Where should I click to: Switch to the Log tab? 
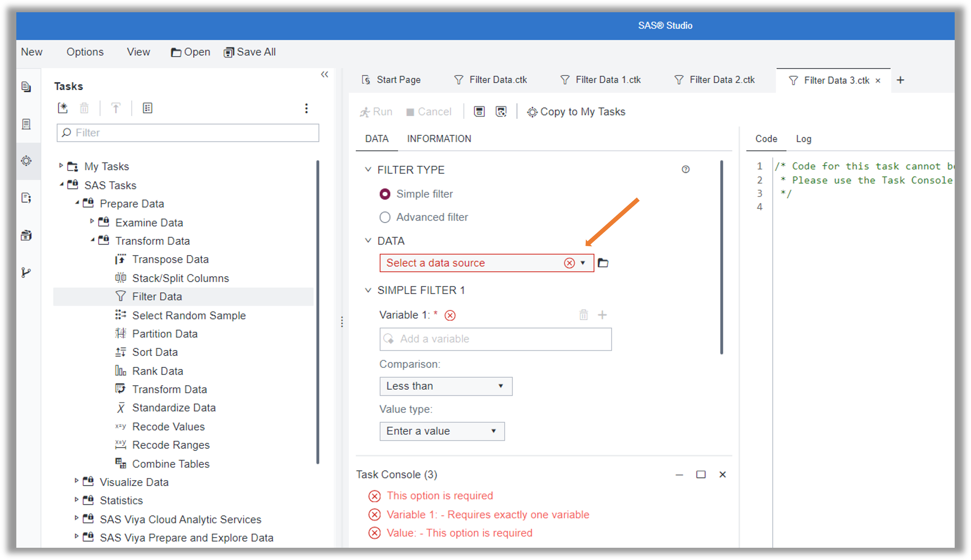coord(804,139)
